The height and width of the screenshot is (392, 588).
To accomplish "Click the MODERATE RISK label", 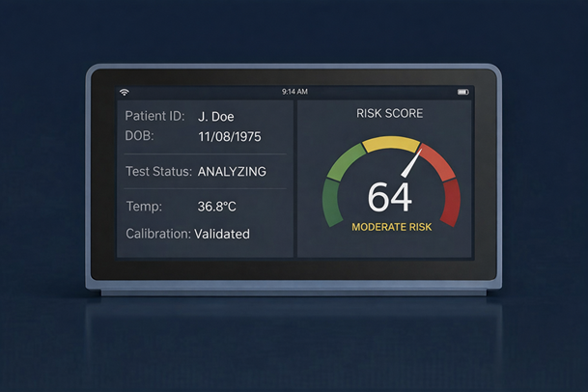I will point(390,227).
